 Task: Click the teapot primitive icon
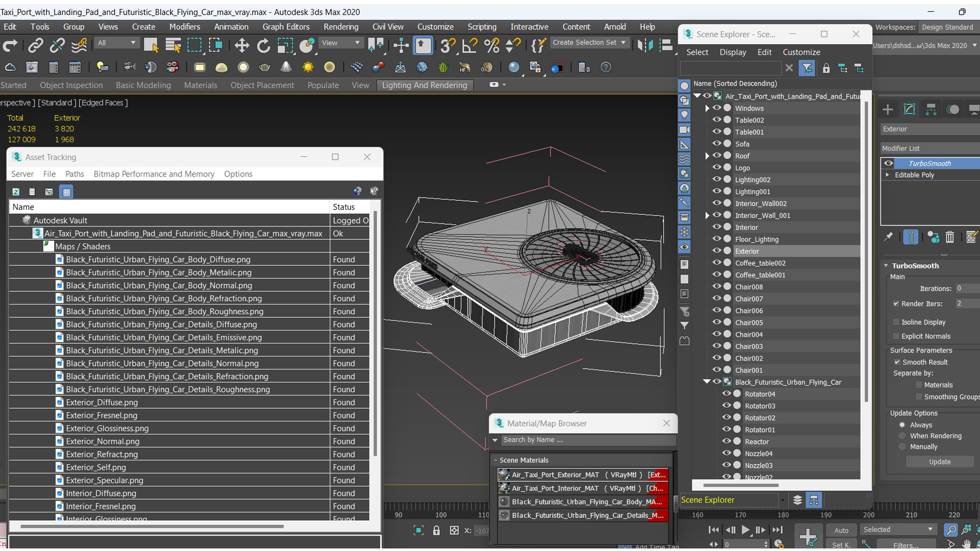[264, 67]
